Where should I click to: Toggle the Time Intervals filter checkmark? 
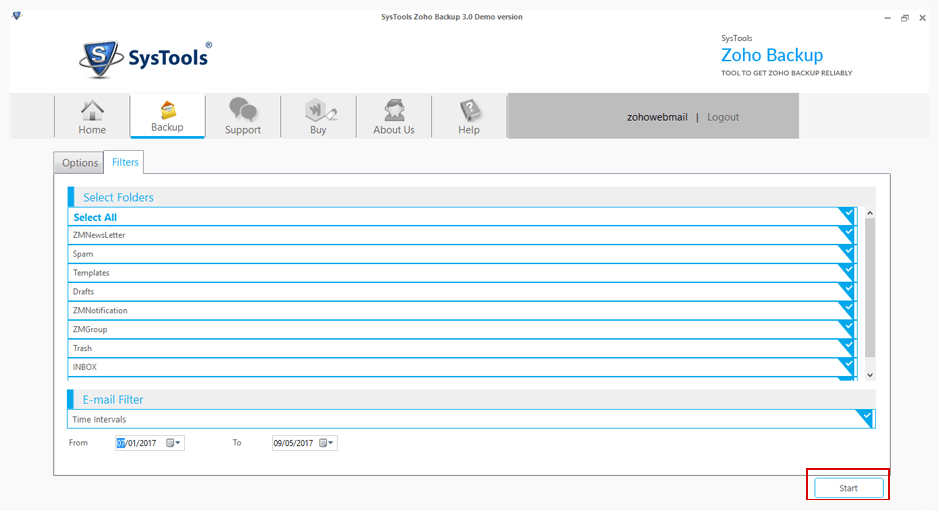pyautogui.click(x=865, y=418)
